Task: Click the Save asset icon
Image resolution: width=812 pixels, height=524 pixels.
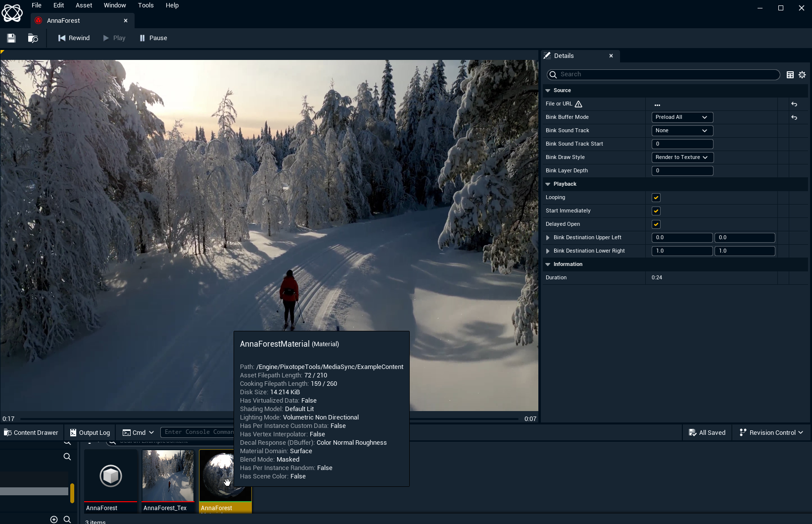Action: coord(11,38)
